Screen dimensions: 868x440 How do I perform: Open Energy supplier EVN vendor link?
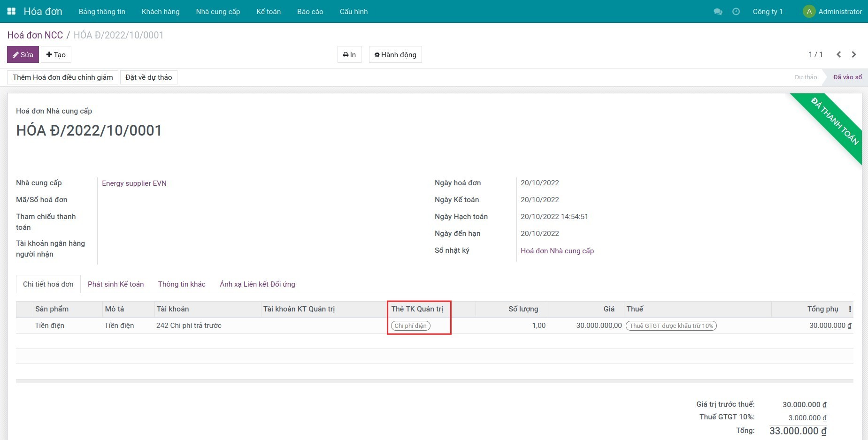coord(134,183)
